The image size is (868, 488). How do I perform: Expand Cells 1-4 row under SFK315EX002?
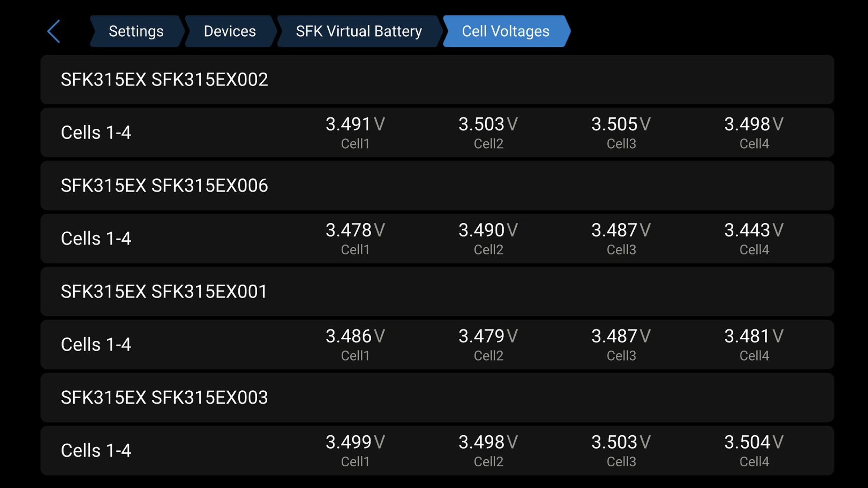coord(96,132)
